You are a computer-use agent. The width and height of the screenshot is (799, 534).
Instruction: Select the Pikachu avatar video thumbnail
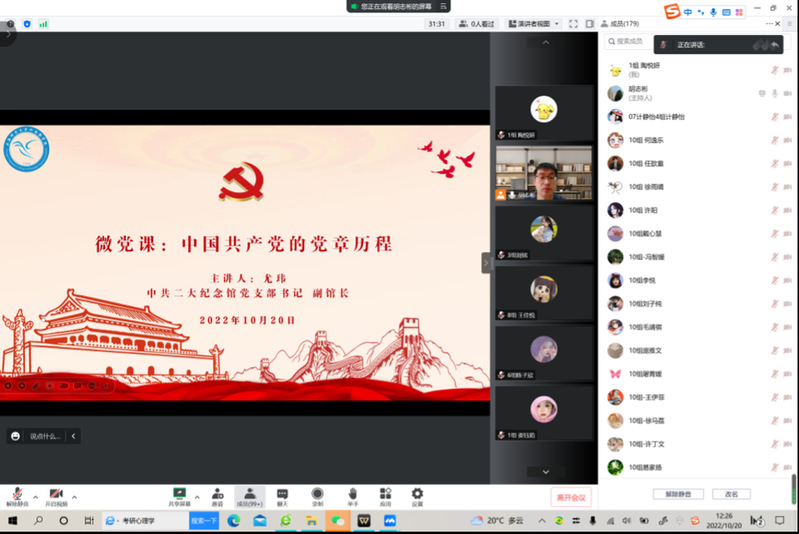544,113
